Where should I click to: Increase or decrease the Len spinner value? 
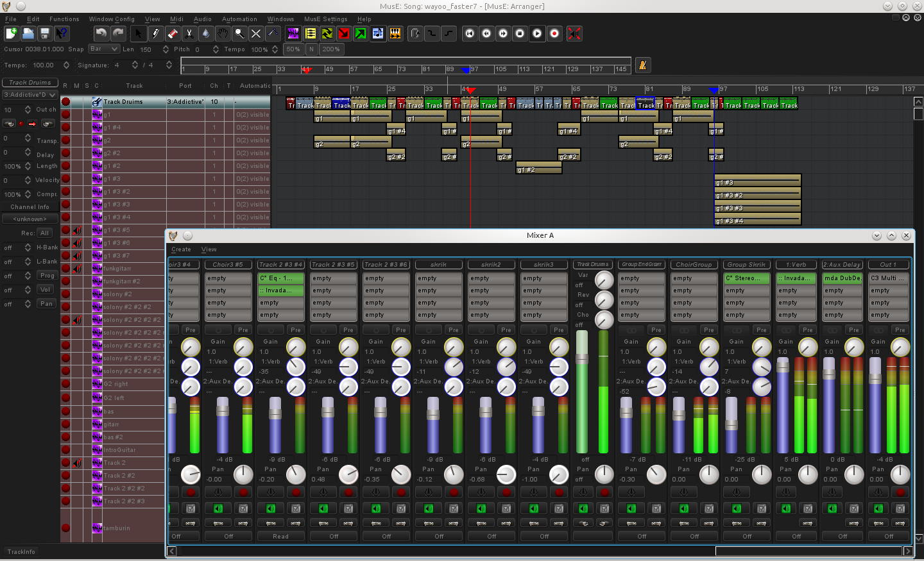pos(166,49)
